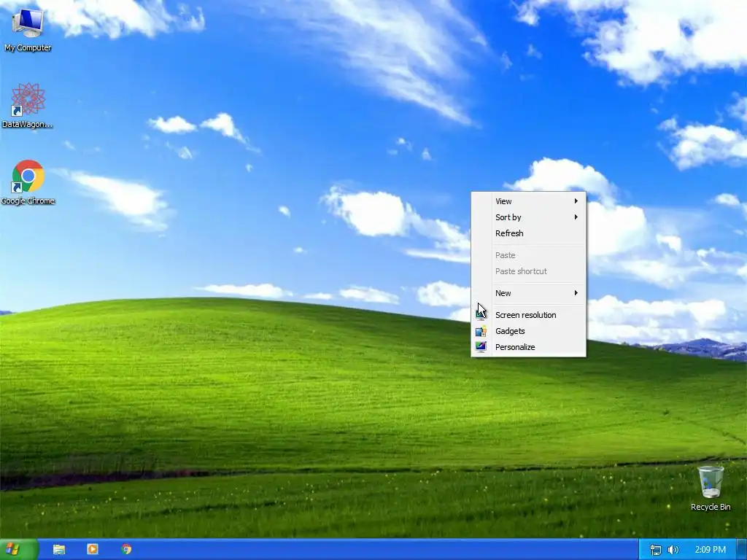Select the DataWagon desktop shortcut
This screenshot has width=747, height=560.
(28, 106)
